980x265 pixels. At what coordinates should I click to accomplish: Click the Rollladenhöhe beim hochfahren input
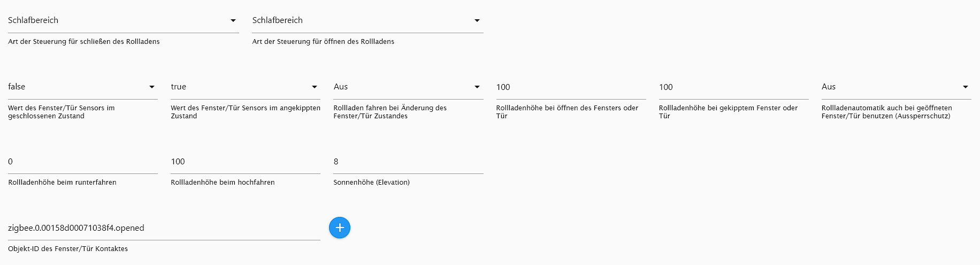coord(246,162)
